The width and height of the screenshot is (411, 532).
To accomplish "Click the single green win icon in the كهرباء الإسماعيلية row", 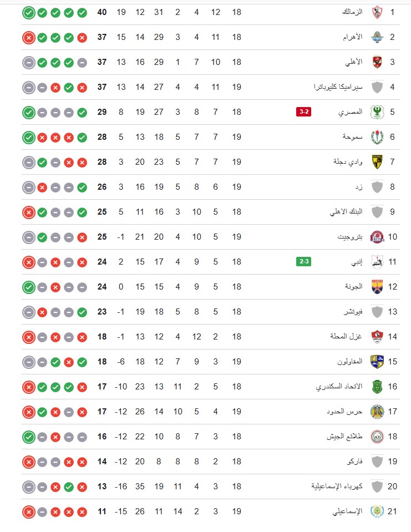I will [69, 487].
